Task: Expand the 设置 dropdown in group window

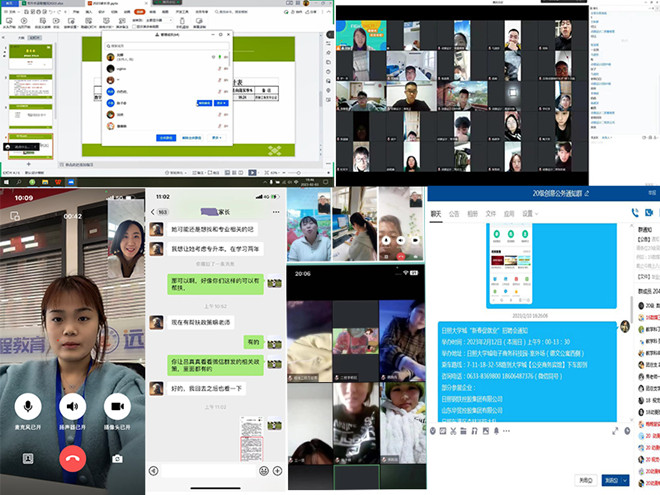Action: 530,213
